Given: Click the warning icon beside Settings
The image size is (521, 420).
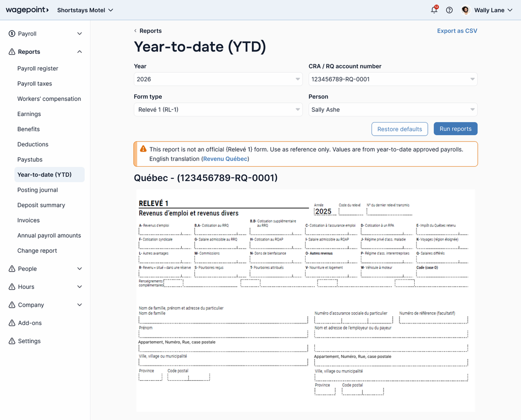Looking at the screenshot, I should (x=12, y=341).
